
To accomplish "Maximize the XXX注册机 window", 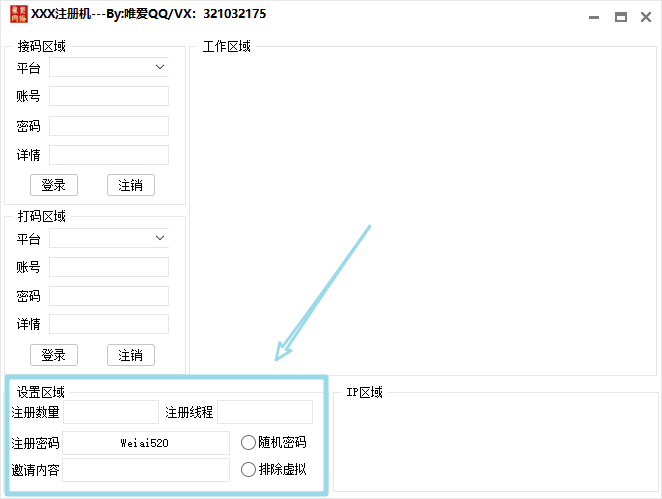I will 621,17.
